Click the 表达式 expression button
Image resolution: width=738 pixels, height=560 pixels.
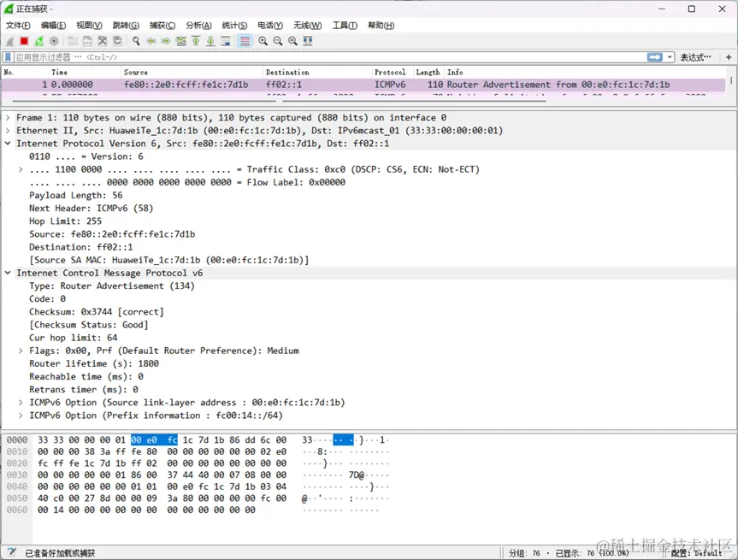695,57
